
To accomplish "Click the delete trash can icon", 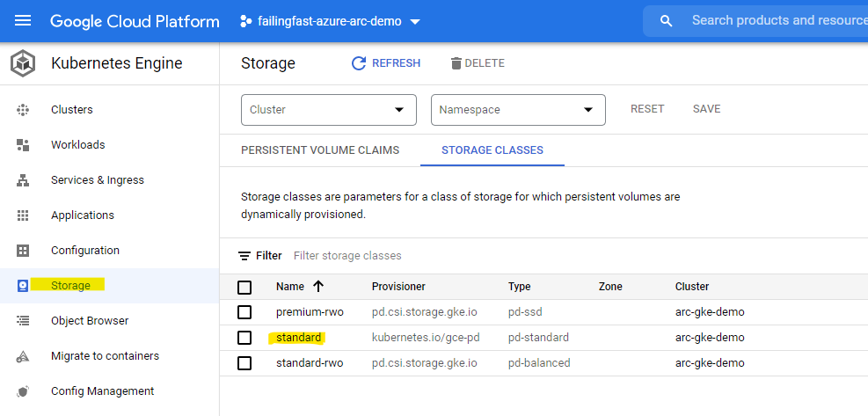I will [x=456, y=63].
